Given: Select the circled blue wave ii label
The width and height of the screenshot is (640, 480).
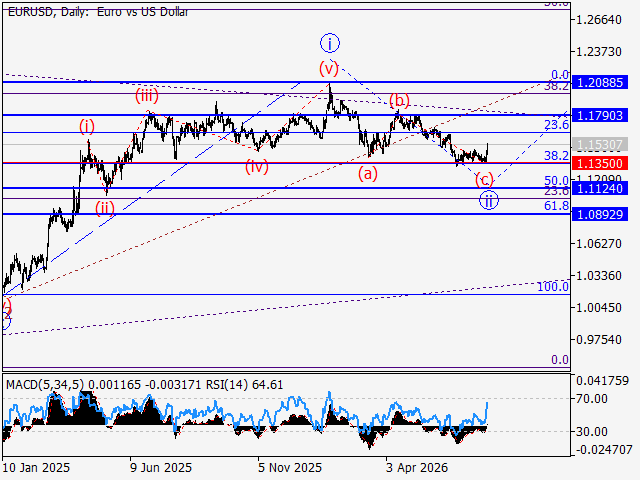Looking at the screenshot, I should pyautogui.click(x=489, y=200).
